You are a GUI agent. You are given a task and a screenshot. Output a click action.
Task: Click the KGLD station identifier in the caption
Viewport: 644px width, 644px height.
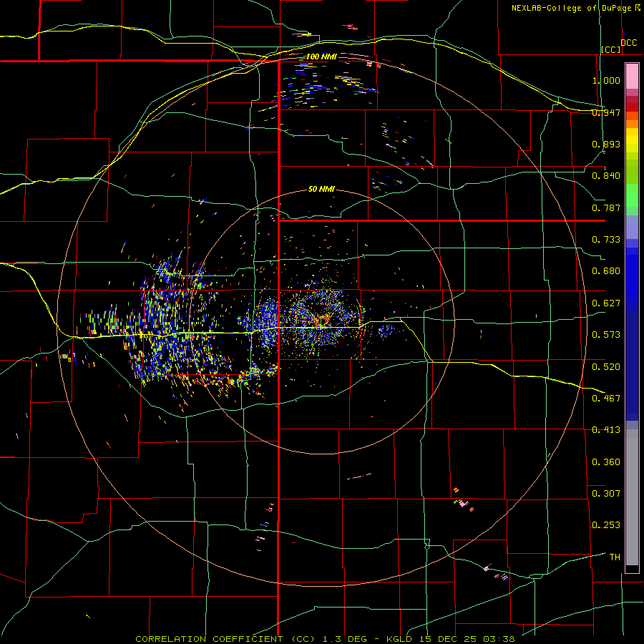click(x=400, y=639)
